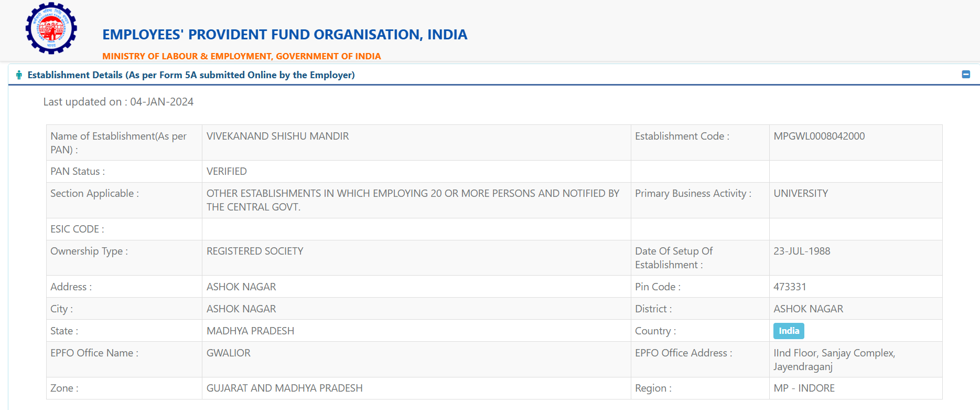Viewport: 980px width, 410px height.
Task: Collapse the Establishment Details panel
Action: (x=965, y=75)
